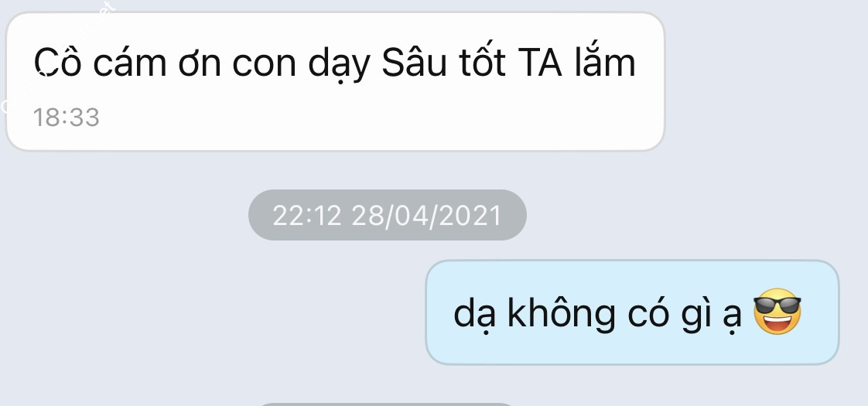Click the date "28/04/2021" inside the separator pill

pyautogui.click(x=426, y=215)
